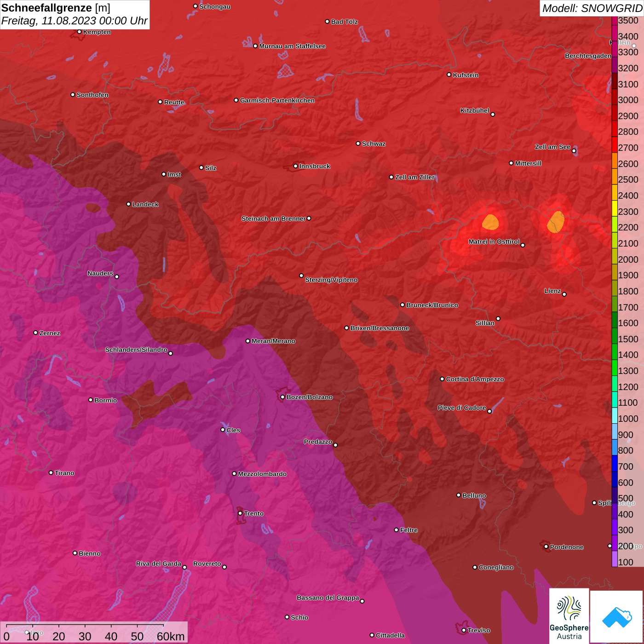
Task: Click the Meran/Merano label
Action: [x=273, y=341]
